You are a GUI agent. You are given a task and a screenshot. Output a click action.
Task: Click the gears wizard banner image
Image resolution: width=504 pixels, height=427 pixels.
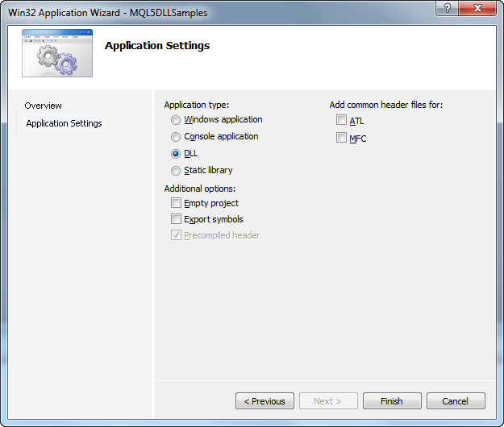[57, 53]
